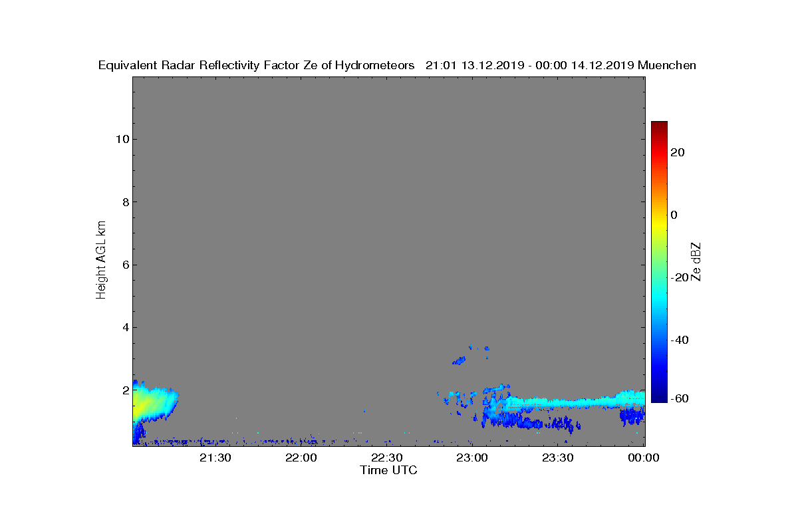
Task: Click the 'Time UTC' axis label
Action: pyautogui.click(x=389, y=470)
